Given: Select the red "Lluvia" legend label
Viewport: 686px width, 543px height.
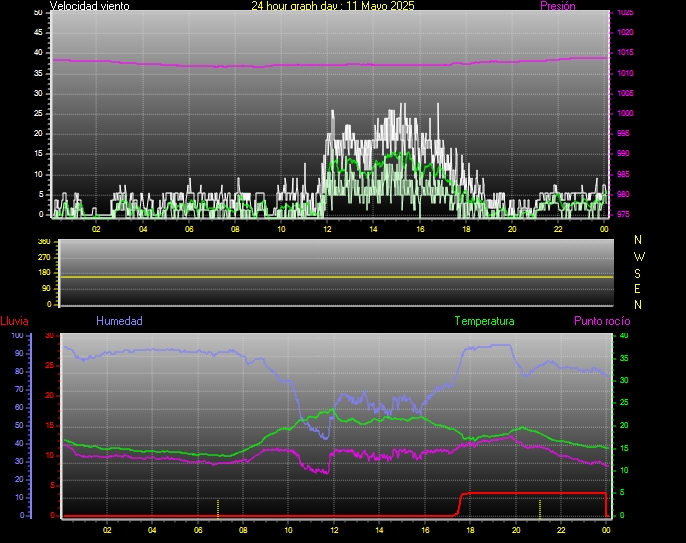Looking at the screenshot, I should click(x=14, y=321).
